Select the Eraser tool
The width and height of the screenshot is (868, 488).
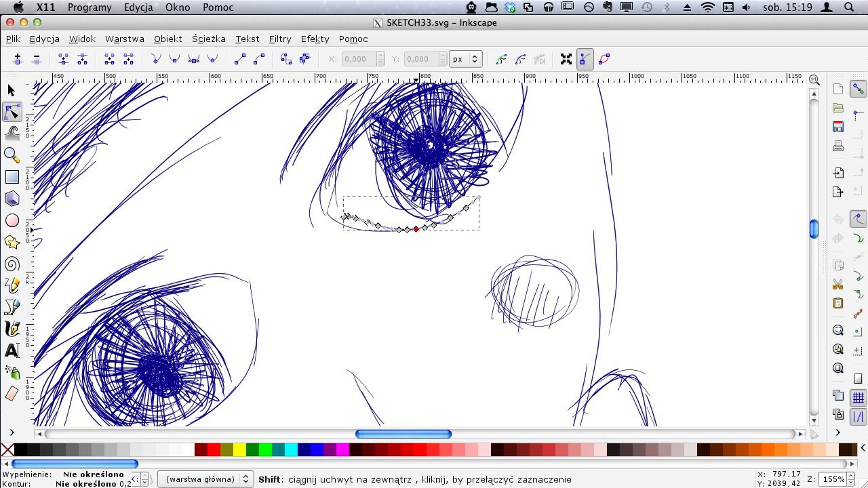(x=12, y=394)
